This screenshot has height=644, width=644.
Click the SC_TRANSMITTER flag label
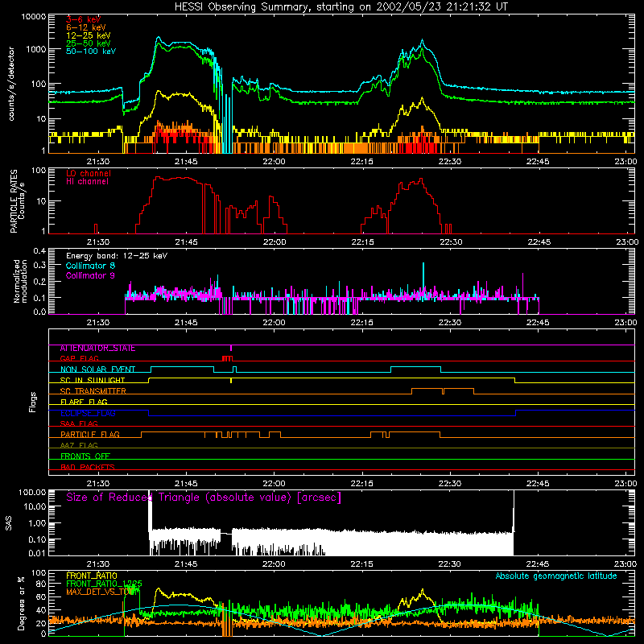(x=93, y=391)
